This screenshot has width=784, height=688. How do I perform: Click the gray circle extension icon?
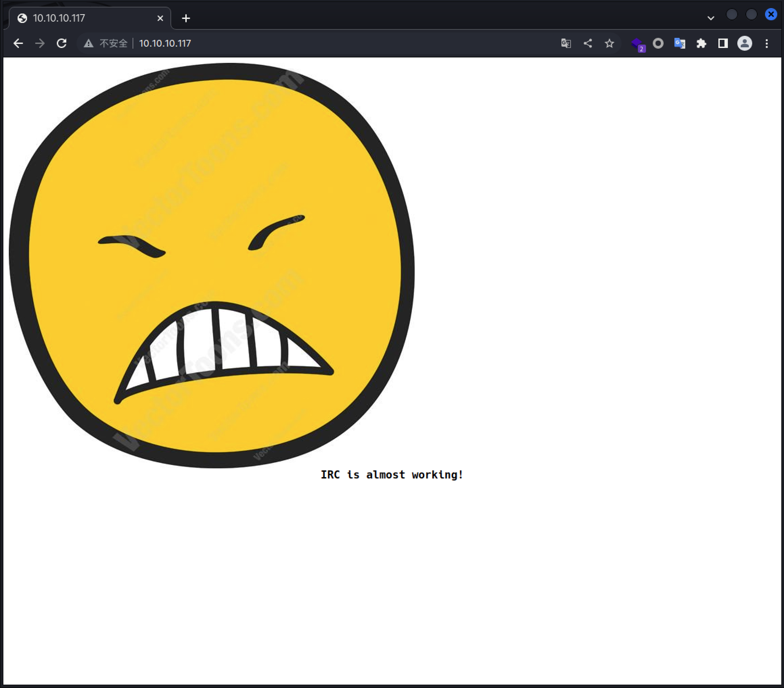click(658, 43)
